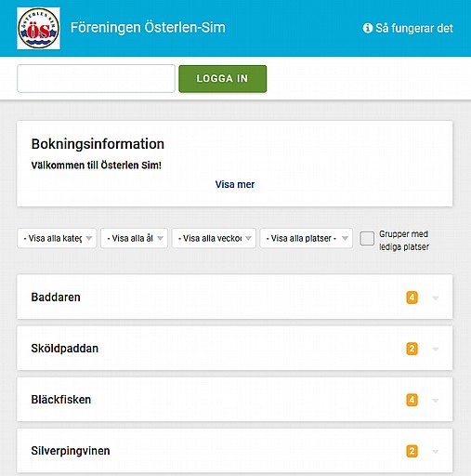Open the Visa alla platser dropdown

(x=307, y=238)
